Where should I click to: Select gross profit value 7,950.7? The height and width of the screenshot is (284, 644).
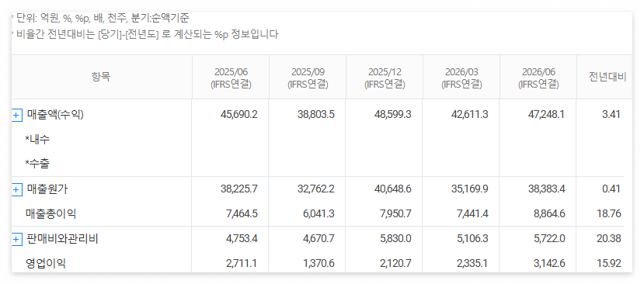point(395,214)
